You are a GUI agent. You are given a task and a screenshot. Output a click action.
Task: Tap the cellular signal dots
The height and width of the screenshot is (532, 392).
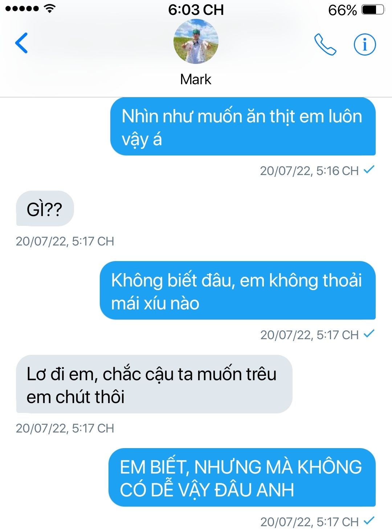click(22, 9)
